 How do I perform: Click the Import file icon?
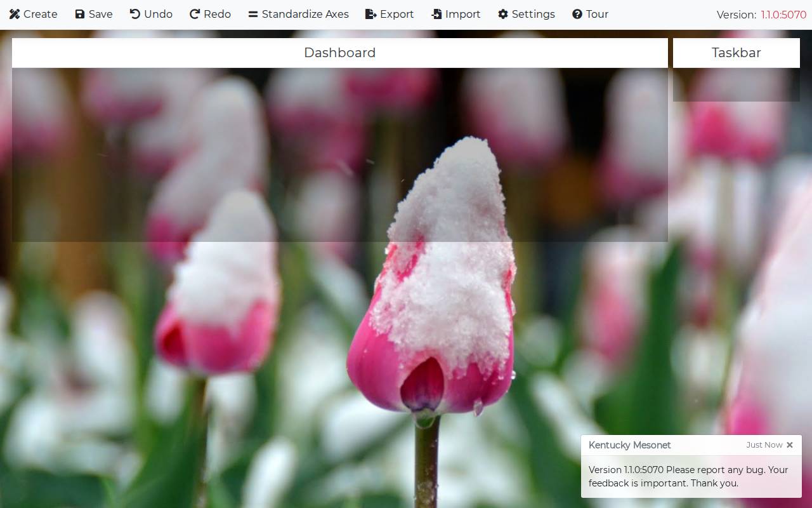point(436,14)
